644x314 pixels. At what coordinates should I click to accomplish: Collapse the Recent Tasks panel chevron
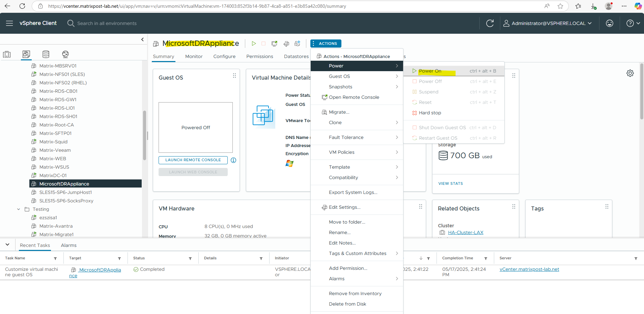(x=7, y=245)
